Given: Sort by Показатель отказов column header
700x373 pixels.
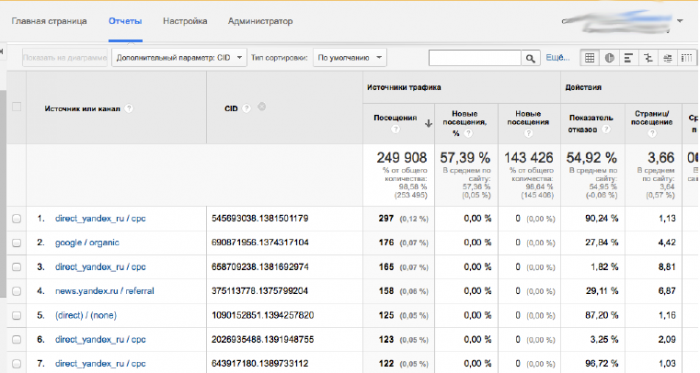Looking at the screenshot, I should tap(591, 124).
